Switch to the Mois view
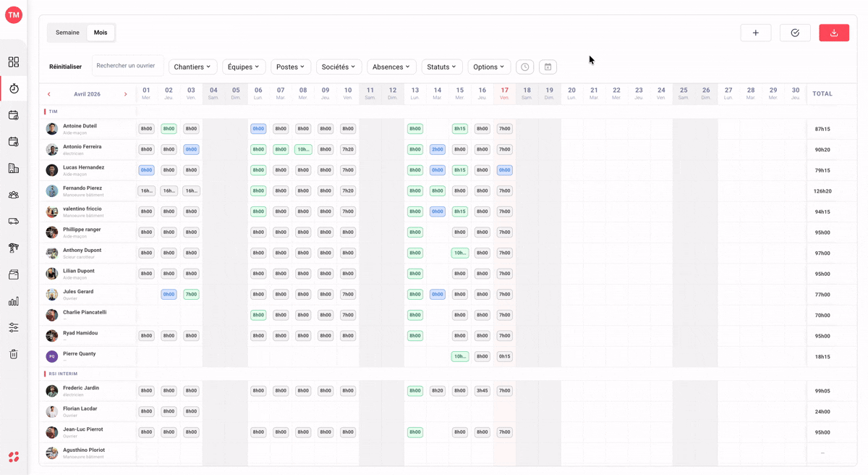 point(101,33)
